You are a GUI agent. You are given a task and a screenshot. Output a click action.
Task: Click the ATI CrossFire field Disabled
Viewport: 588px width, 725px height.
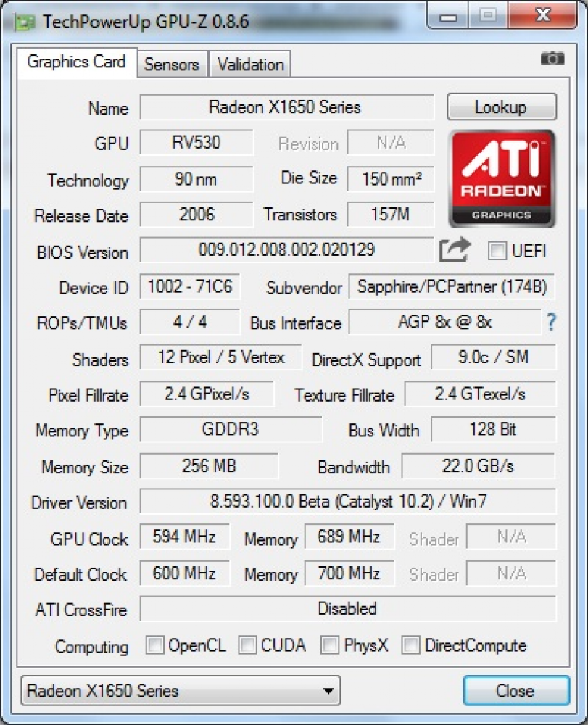click(348, 608)
